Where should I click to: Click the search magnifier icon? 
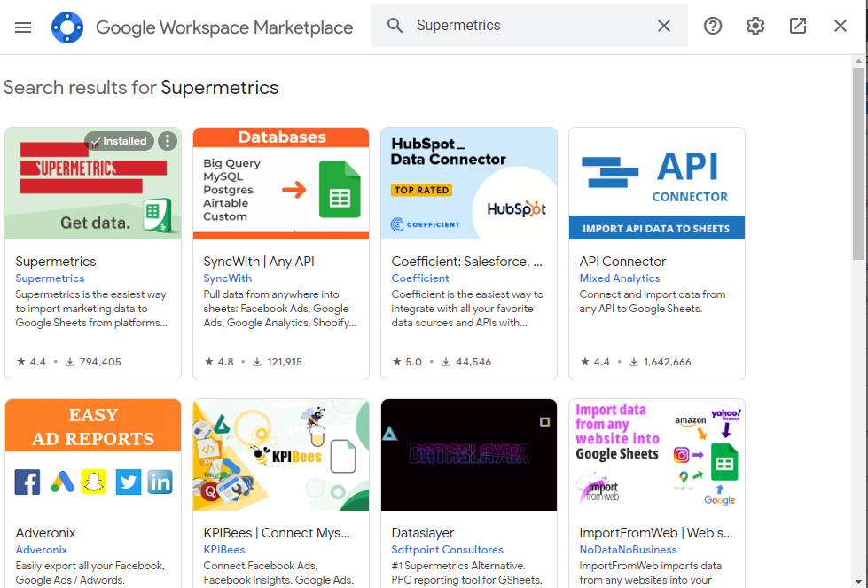395,26
